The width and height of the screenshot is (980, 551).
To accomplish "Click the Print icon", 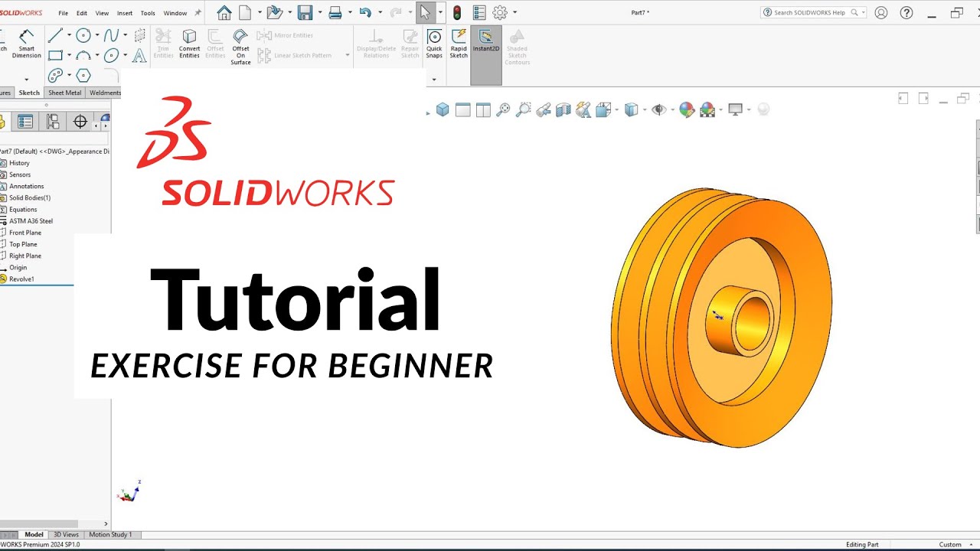I will pos(335,12).
